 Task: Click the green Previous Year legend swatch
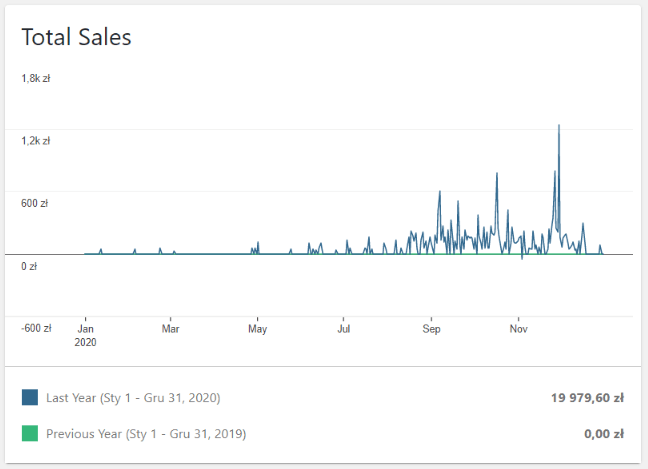[30, 434]
